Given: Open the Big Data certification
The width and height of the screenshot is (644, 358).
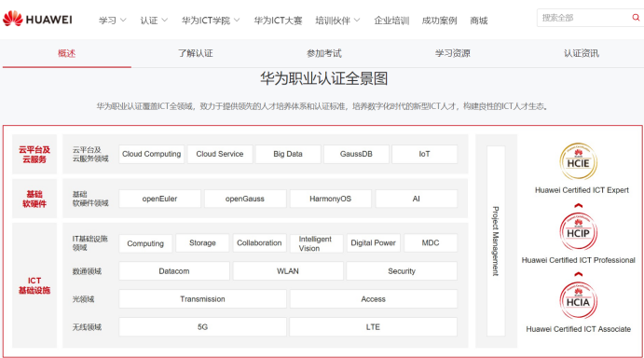Looking at the screenshot, I should point(288,154).
